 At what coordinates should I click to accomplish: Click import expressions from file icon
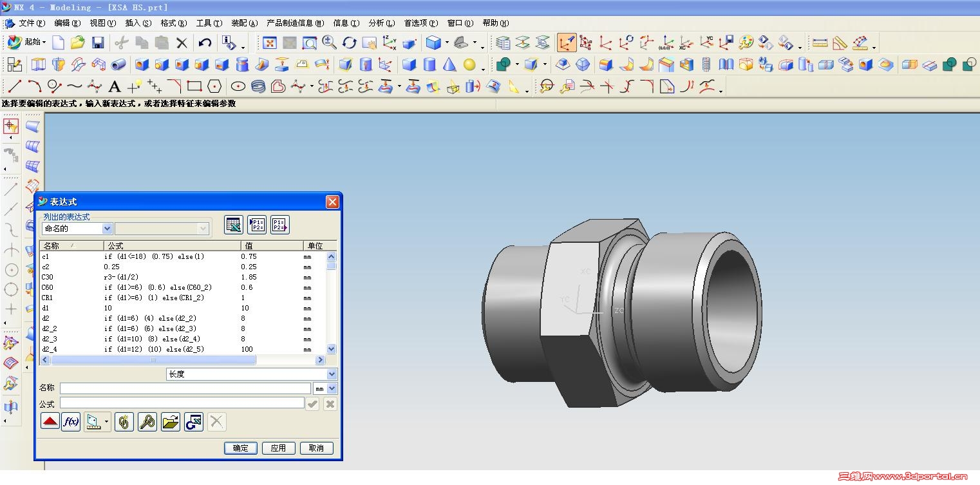pos(257,225)
